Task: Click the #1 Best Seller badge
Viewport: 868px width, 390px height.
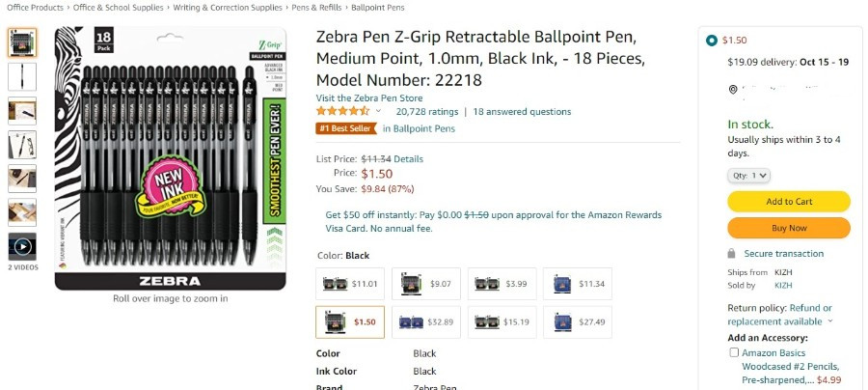Action: (x=346, y=128)
